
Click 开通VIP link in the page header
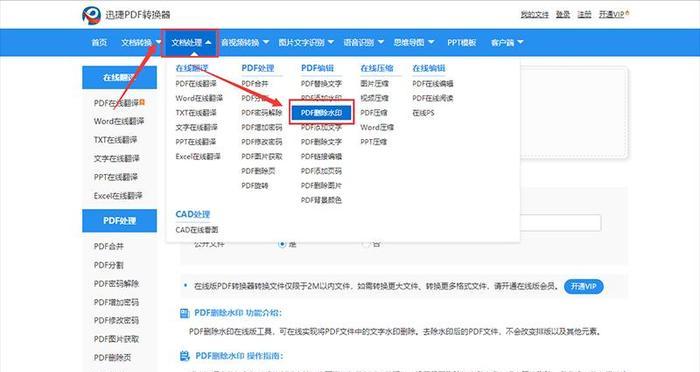click(613, 14)
